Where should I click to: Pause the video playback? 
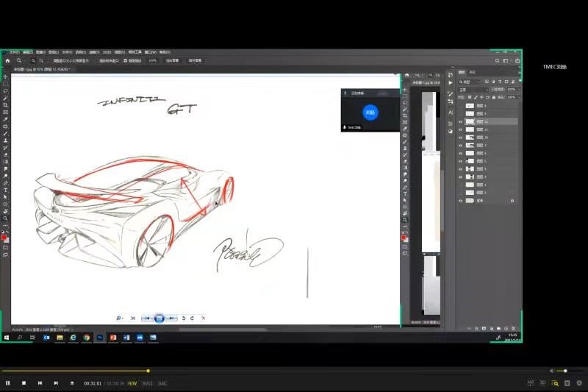coord(8,383)
